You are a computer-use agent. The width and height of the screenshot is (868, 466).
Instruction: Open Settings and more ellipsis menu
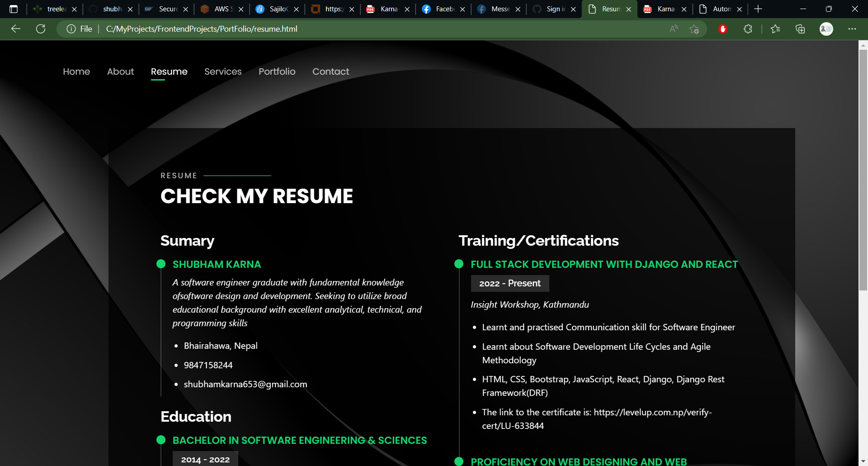tap(852, 29)
